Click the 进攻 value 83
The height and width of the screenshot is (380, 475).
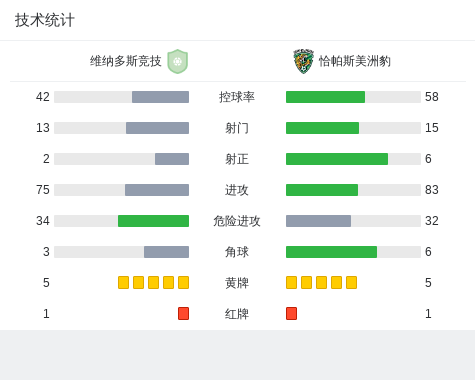(432, 190)
